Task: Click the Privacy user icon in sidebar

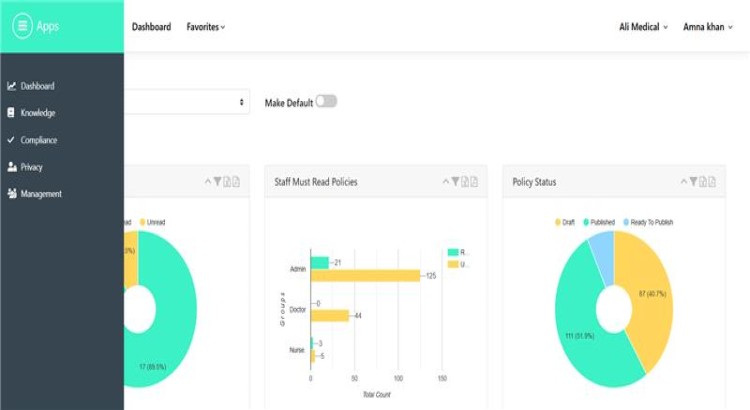Action: (x=11, y=167)
